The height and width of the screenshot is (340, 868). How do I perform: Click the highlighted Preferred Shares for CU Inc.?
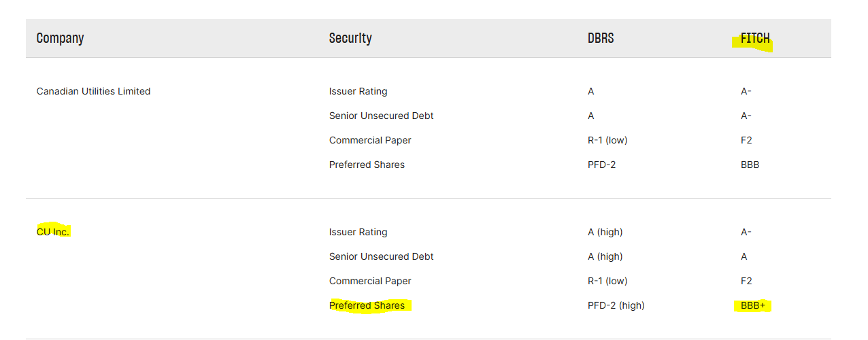tap(367, 305)
